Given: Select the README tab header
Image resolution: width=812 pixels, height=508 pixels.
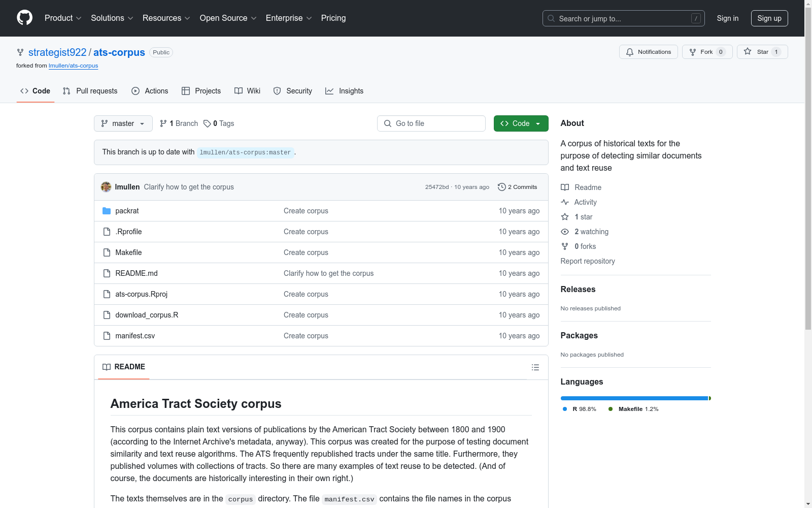Looking at the screenshot, I should (x=124, y=367).
